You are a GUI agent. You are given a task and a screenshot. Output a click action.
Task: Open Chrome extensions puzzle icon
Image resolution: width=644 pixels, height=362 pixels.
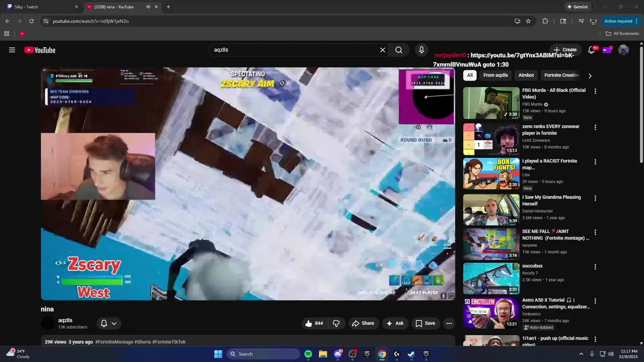coord(545,21)
